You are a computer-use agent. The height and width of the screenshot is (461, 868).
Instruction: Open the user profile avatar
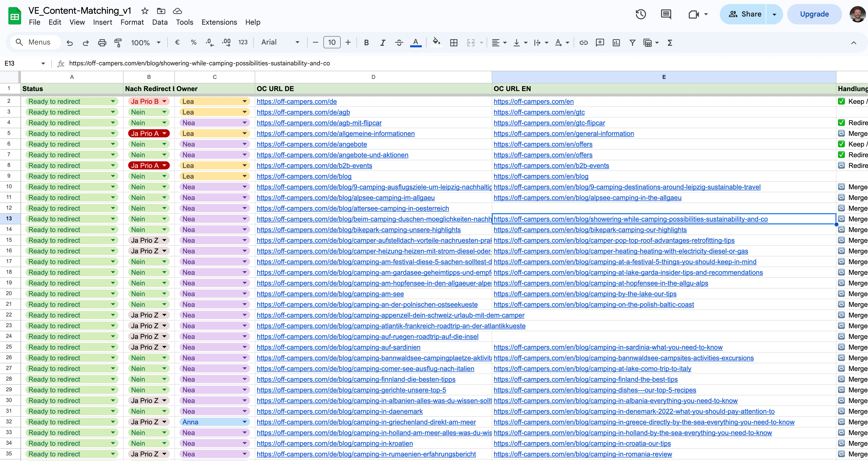(857, 14)
